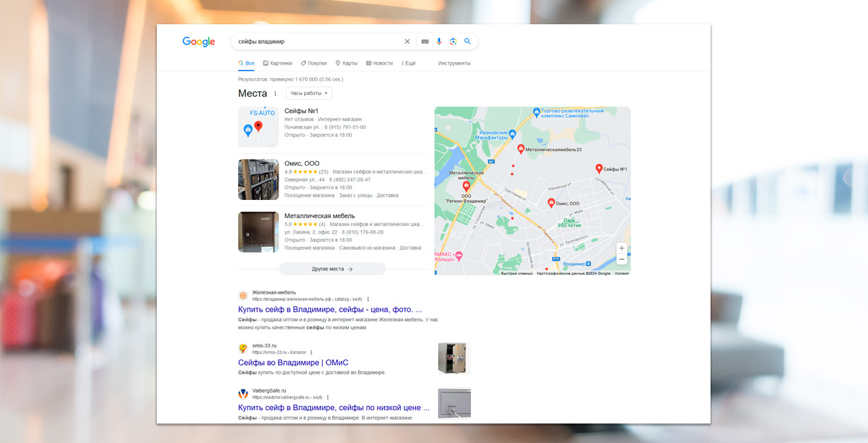868x443 pixels.
Task: Expand the Ещё menu
Action: point(408,63)
